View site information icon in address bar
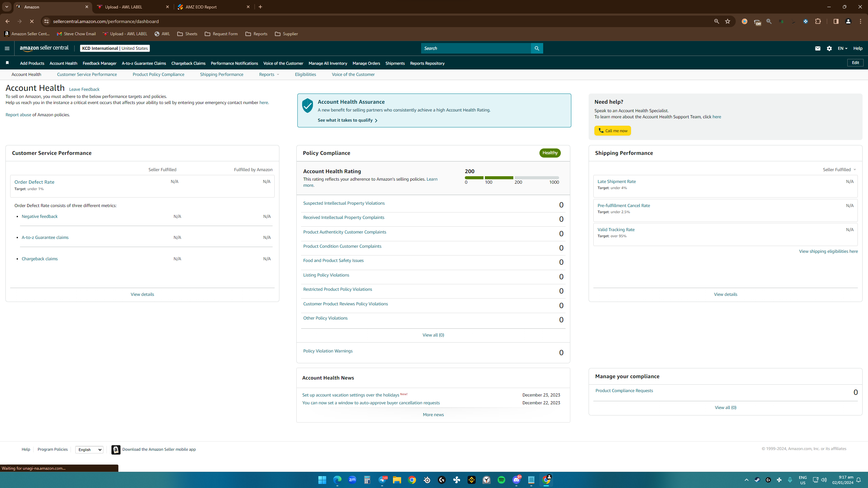This screenshot has width=868, height=488. click(x=46, y=21)
